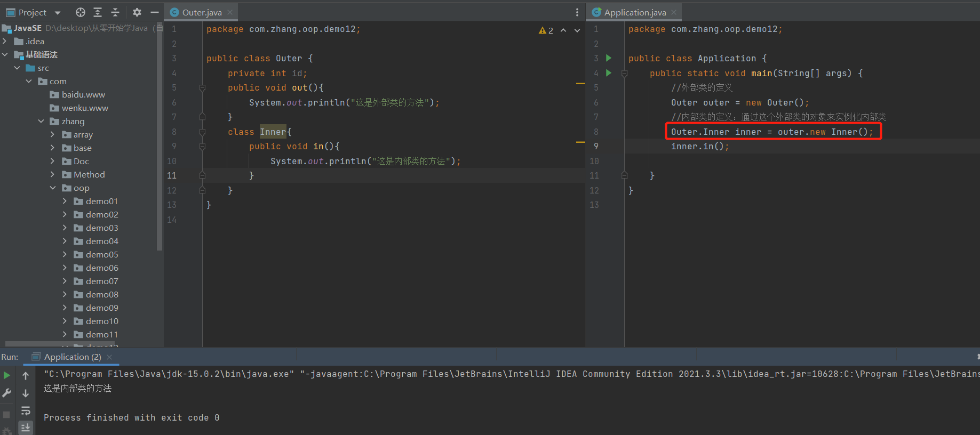This screenshot has width=980, height=435.
Task: Fold the in() method at line 9
Action: coord(202,147)
